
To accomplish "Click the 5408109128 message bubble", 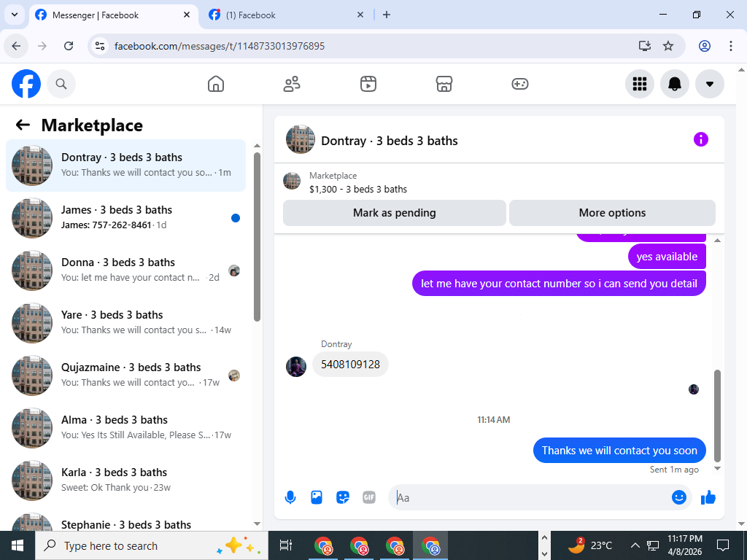I will [350, 365].
